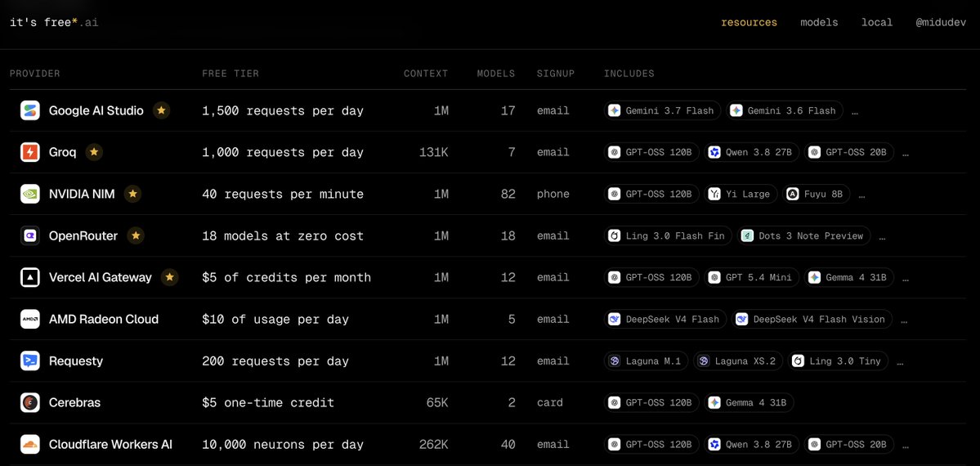Expand more models in the Vercel AI Gateway row
Image resolution: width=980 pixels, height=466 pixels.
pyautogui.click(x=906, y=278)
